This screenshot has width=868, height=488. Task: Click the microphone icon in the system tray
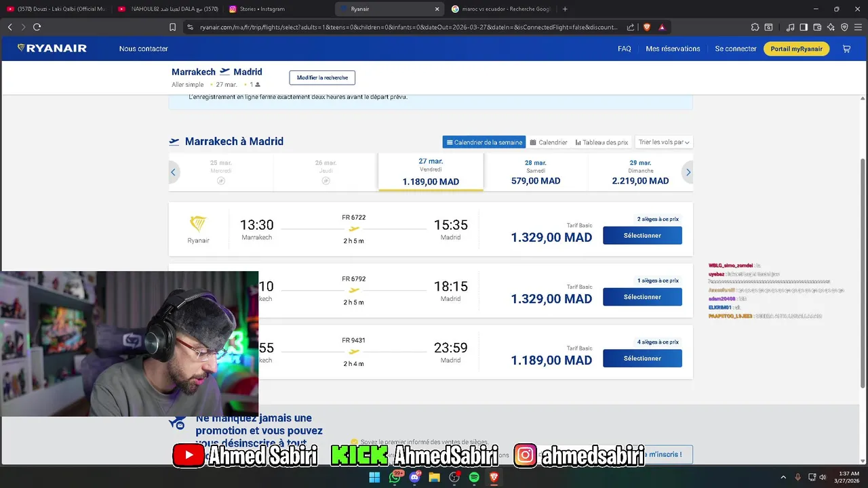pyautogui.click(x=797, y=477)
